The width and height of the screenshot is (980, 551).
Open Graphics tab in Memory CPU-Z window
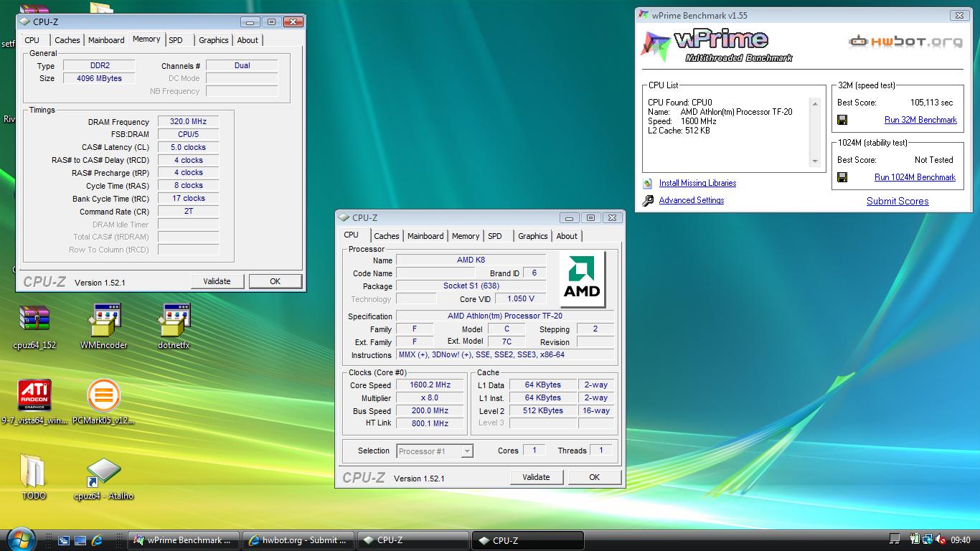[214, 40]
